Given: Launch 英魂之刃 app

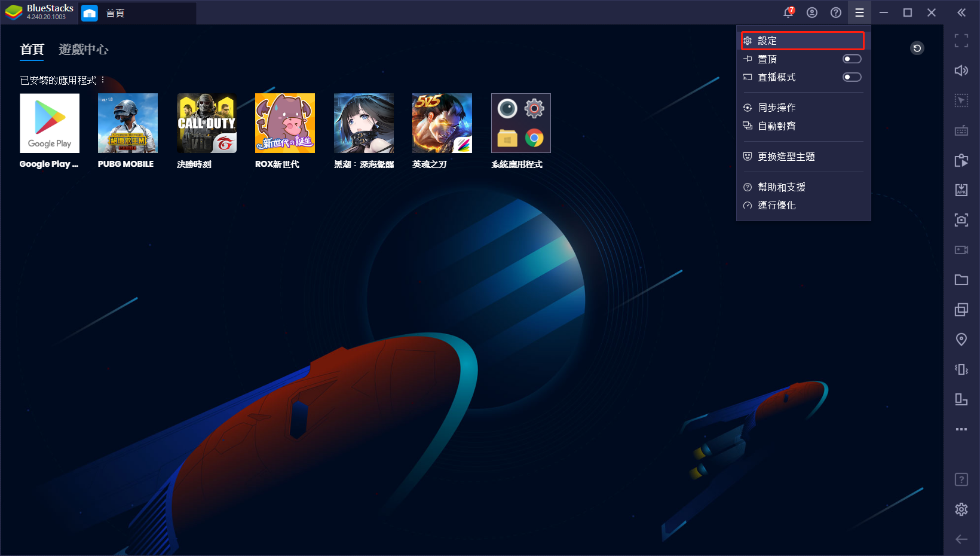Looking at the screenshot, I should (442, 123).
